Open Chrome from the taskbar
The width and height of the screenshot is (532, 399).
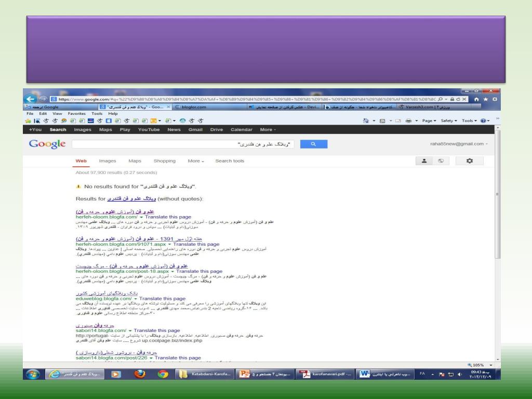tap(163, 374)
